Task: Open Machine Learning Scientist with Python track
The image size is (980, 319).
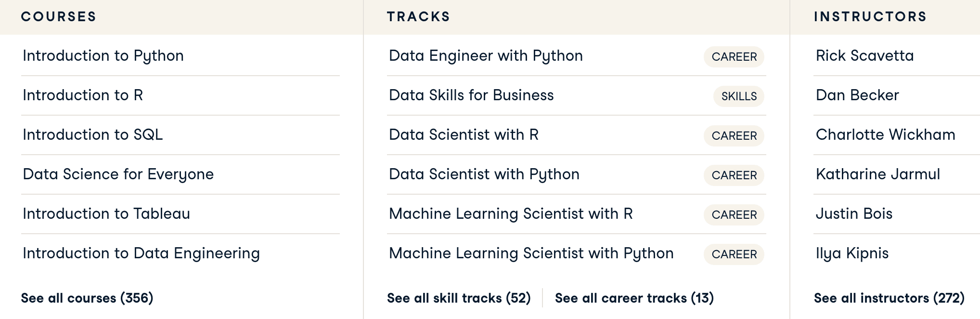Action: tap(531, 253)
